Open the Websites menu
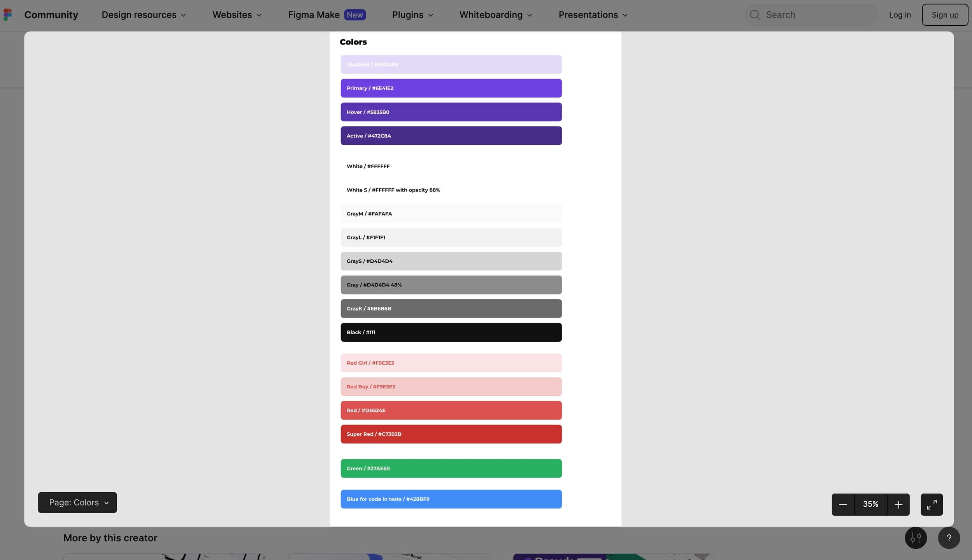This screenshot has width=972, height=560. click(237, 15)
